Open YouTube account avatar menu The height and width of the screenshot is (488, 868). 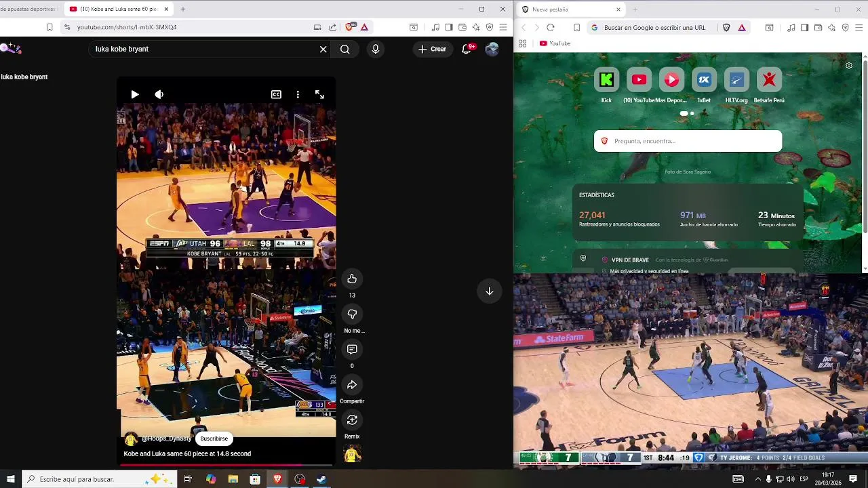coord(492,49)
